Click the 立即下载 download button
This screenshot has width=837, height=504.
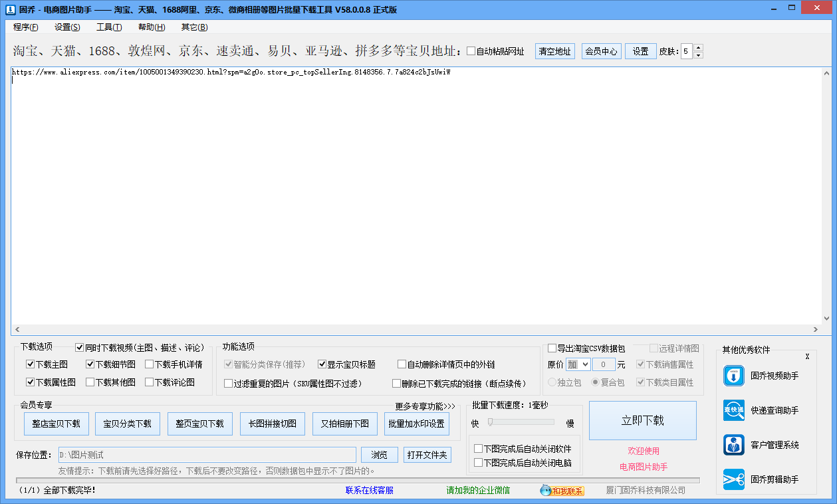[642, 420]
